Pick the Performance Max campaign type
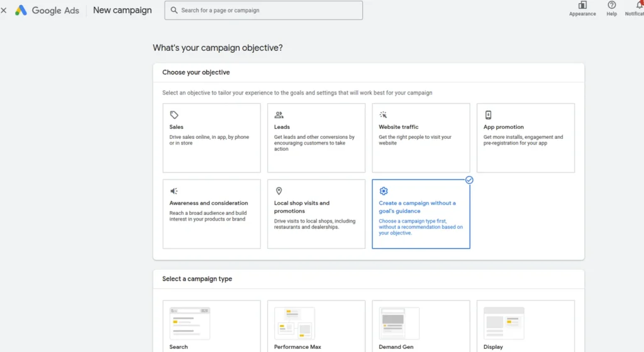The image size is (644, 352). pyautogui.click(x=294, y=324)
